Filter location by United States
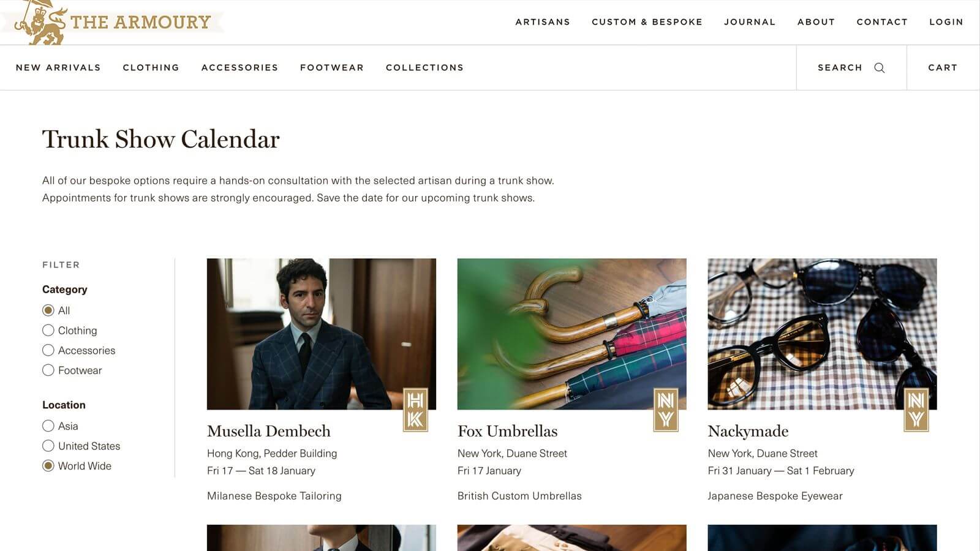 (48, 446)
